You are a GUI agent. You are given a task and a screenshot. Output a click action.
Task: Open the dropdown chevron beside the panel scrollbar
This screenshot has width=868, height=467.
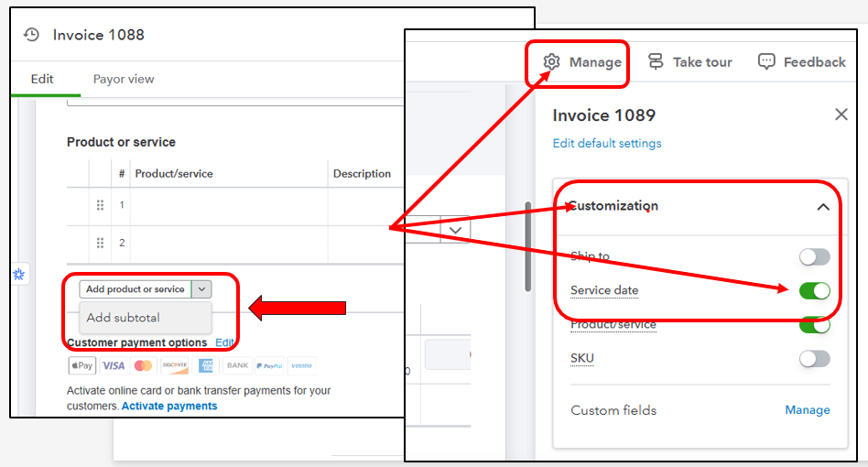455,230
